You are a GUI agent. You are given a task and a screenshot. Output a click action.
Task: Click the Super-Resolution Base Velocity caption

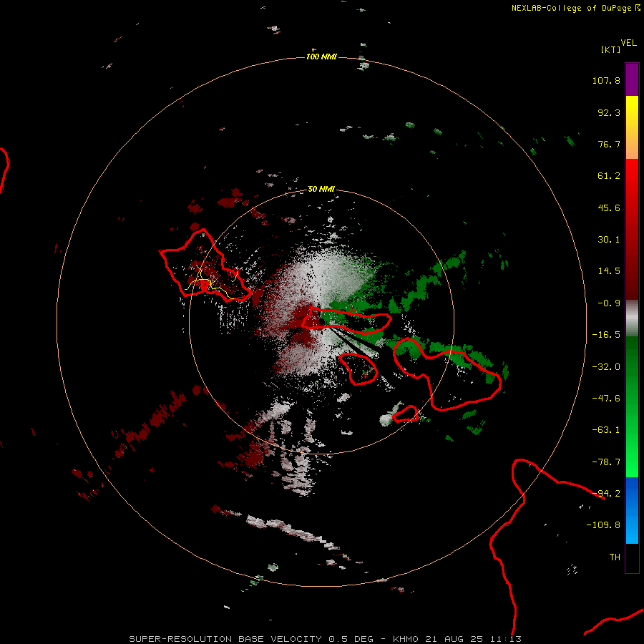tap(326, 639)
